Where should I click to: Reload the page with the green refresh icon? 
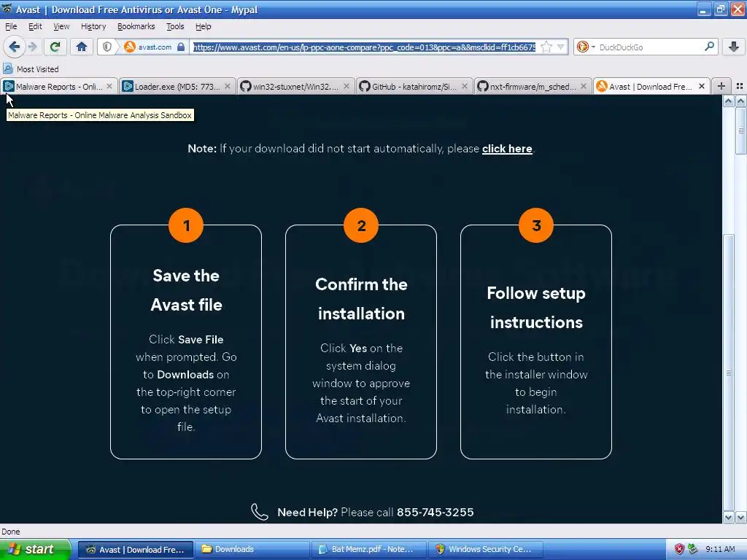pos(55,47)
